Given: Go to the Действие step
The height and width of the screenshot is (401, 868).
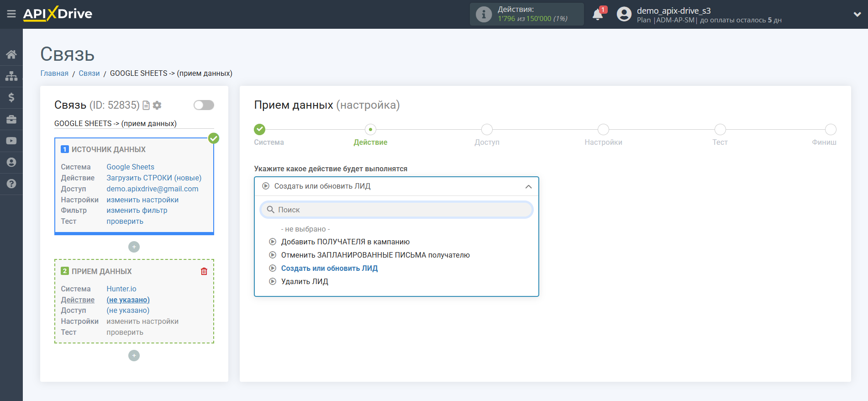Looking at the screenshot, I should (x=370, y=130).
